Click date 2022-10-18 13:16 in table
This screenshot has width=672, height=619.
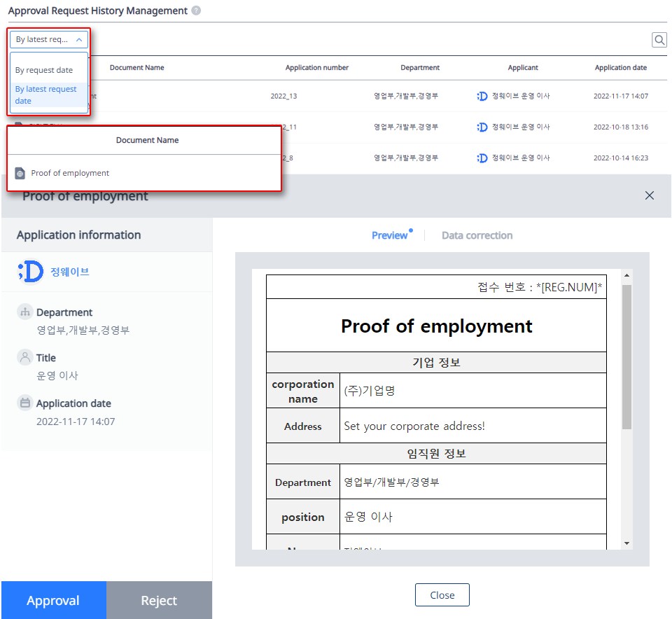tap(621, 127)
